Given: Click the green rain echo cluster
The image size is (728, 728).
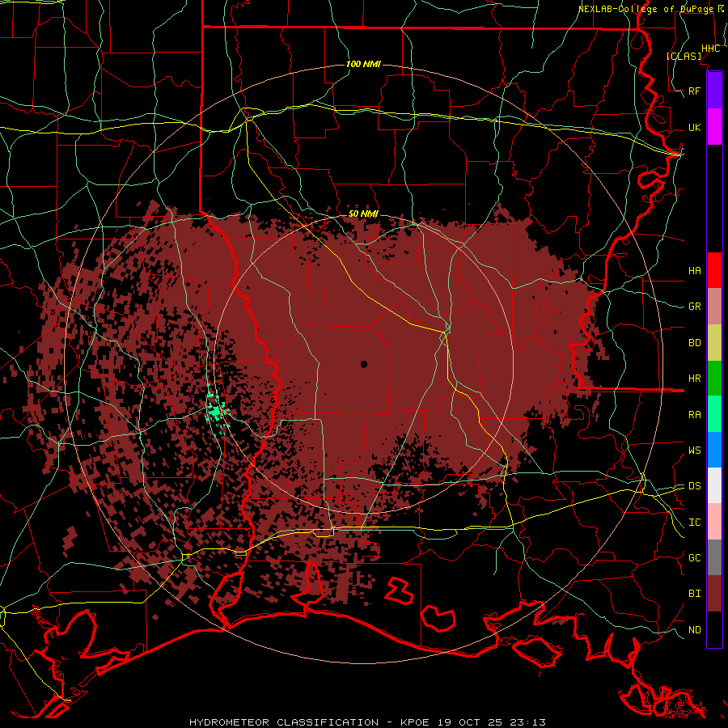Looking at the screenshot, I should point(218,411).
